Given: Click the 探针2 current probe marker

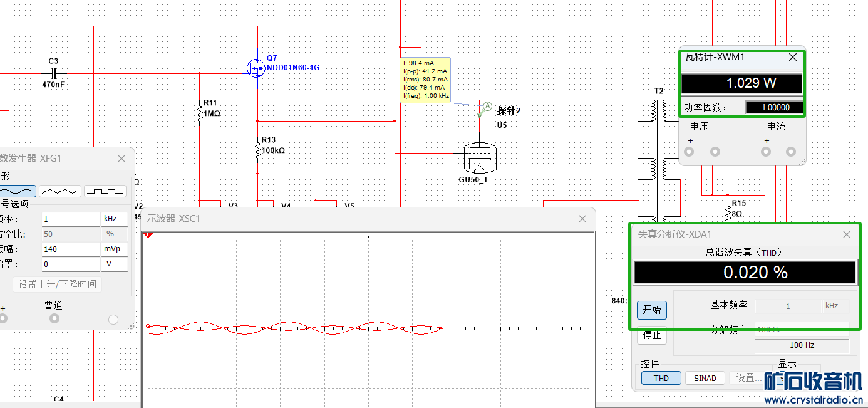Looking at the screenshot, I should [485, 110].
